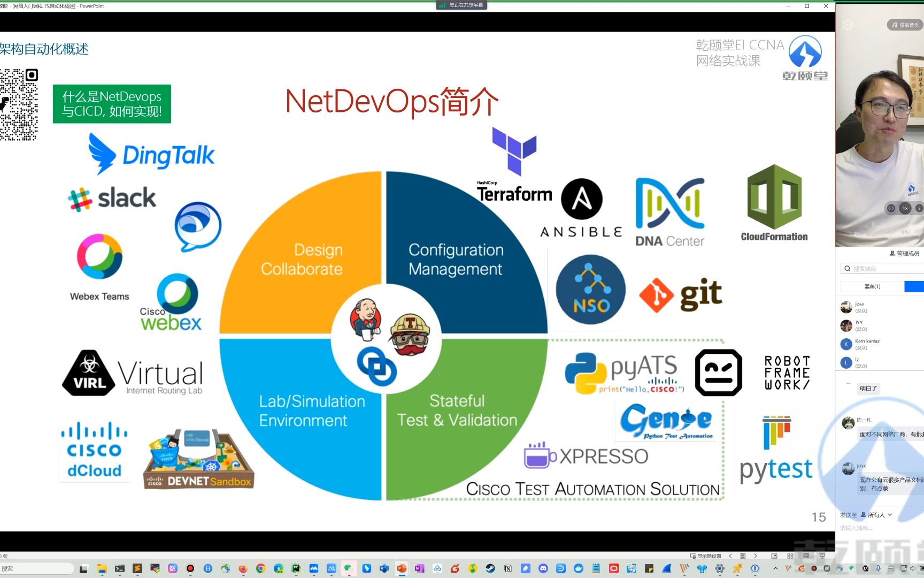Open the sticky notes taskbar icon
924x578 pixels.
point(649,568)
